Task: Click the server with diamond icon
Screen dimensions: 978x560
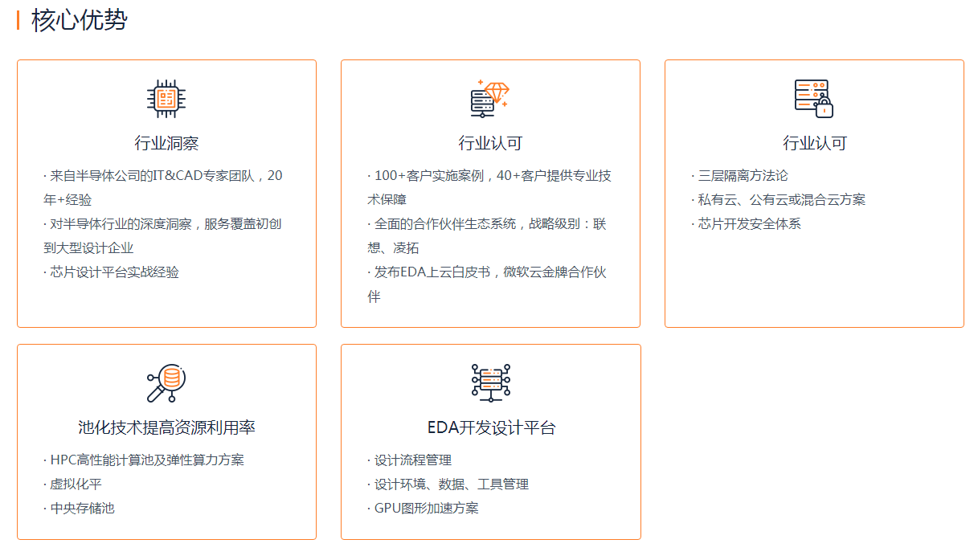Action: tap(490, 99)
